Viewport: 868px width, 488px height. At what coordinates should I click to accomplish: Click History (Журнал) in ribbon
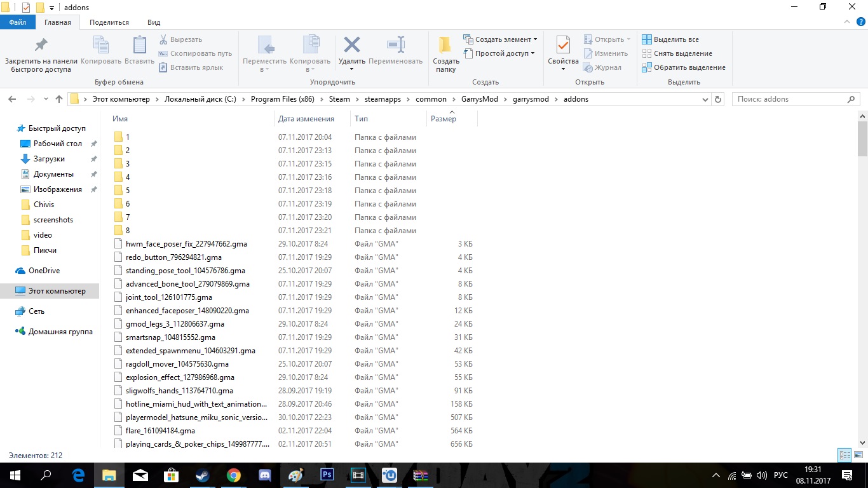coord(602,67)
